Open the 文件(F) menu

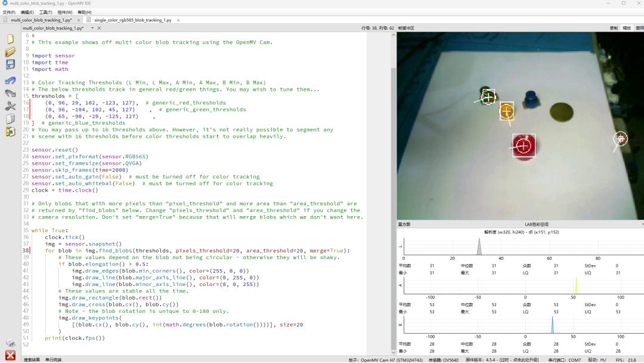click(9, 12)
